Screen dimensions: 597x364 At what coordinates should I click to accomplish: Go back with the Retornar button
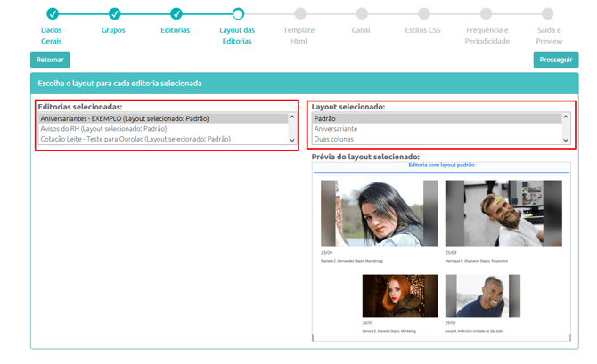pyautogui.click(x=50, y=60)
